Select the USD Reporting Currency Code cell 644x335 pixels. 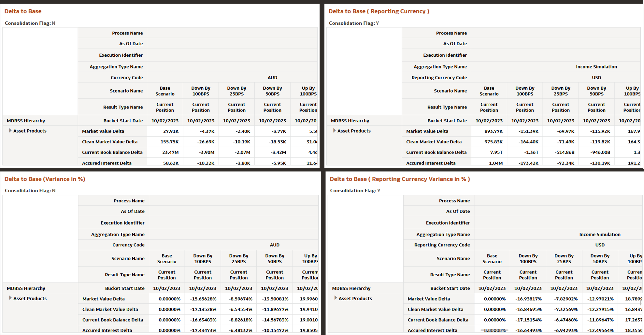[596, 78]
